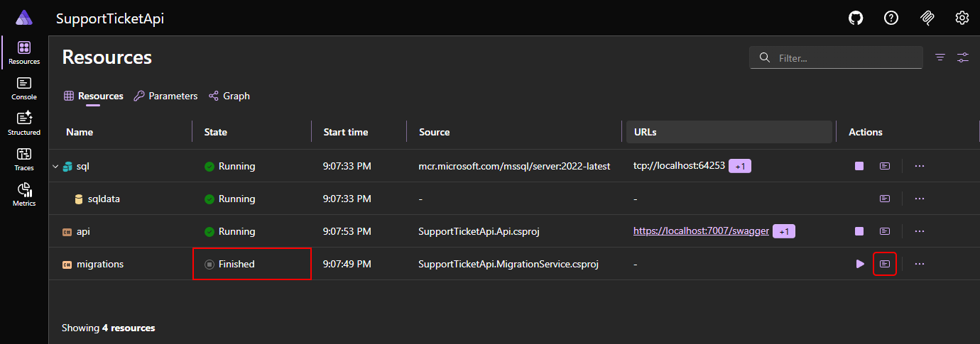View console logs for api
980x344 pixels.
[x=885, y=231]
